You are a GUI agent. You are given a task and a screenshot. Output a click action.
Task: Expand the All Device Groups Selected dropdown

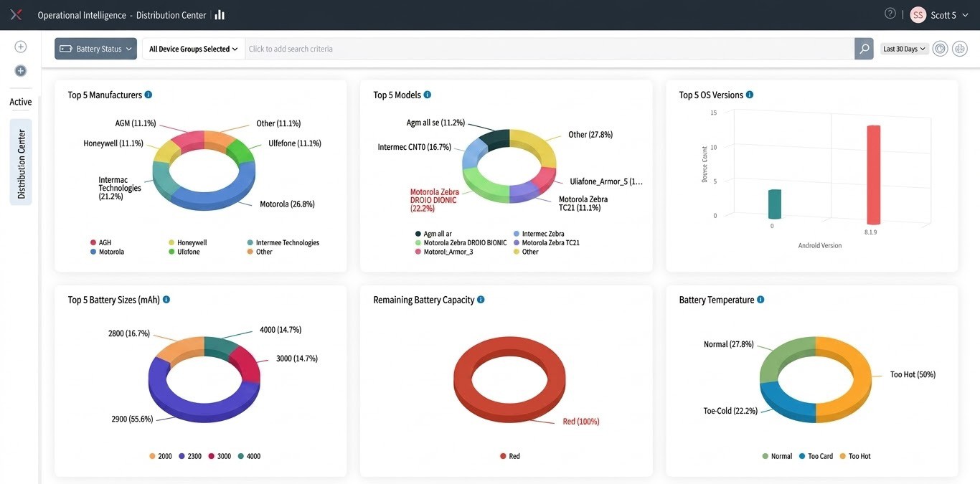194,49
